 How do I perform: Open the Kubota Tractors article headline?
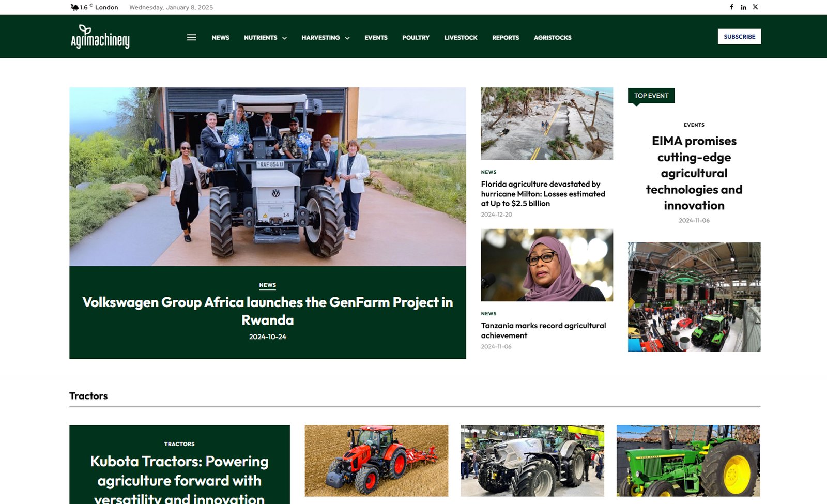tap(179, 480)
